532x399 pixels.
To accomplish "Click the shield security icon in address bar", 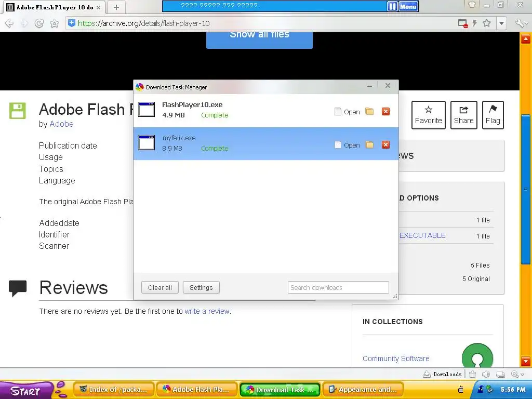I will click(x=72, y=23).
